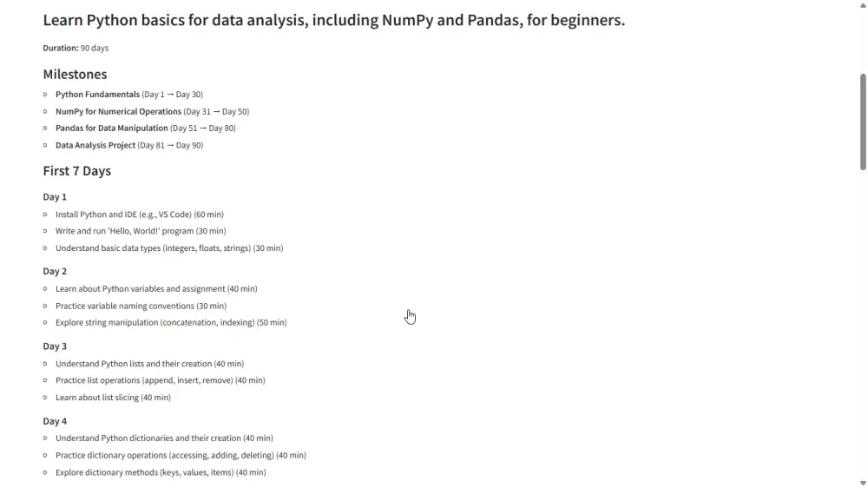Select the Data Analysis Project milestone

click(x=129, y=145)
